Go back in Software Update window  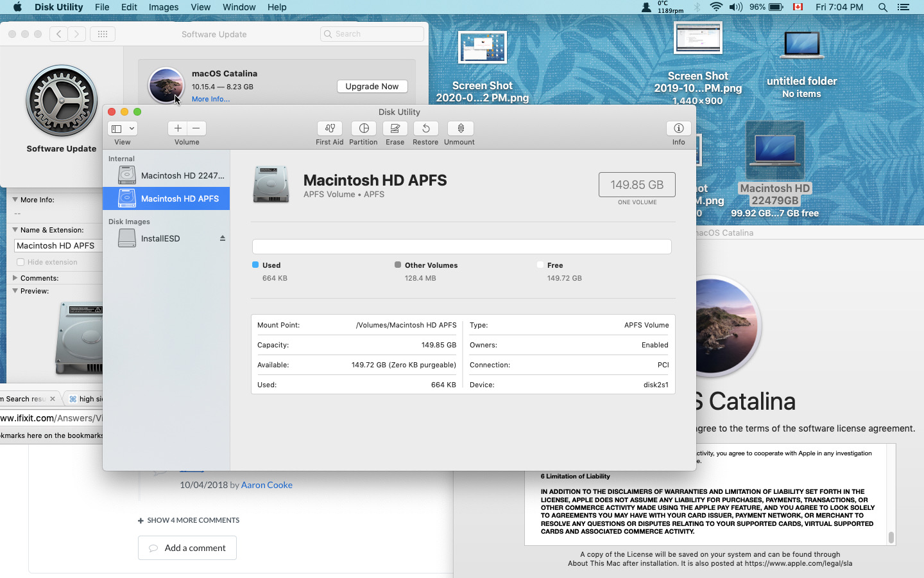[58, 34]
